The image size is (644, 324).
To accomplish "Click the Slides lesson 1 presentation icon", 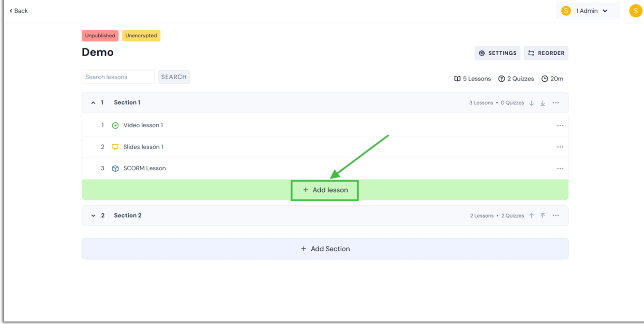I will 115,146.
